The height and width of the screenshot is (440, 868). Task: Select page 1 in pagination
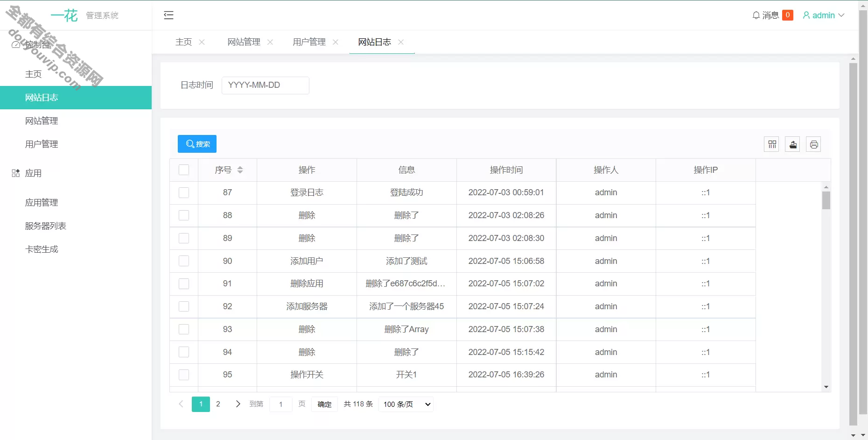coord(201,405)
